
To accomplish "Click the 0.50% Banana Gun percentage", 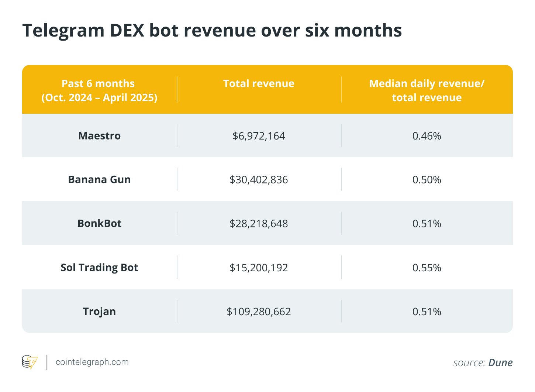I will click(427, 180).
